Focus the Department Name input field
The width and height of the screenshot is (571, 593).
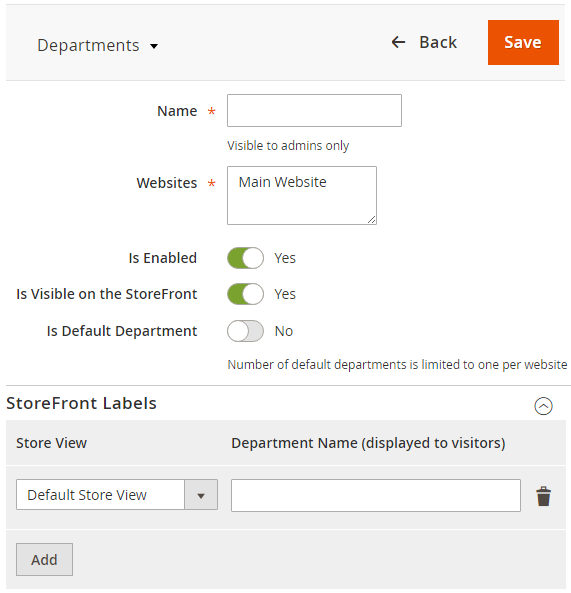point(376,495)
